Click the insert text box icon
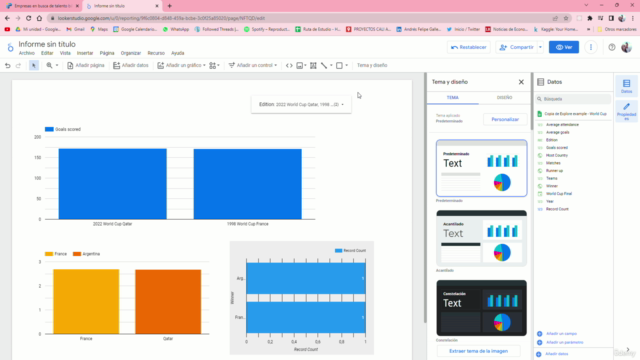640x360 pixels. [x=313, y=65]
